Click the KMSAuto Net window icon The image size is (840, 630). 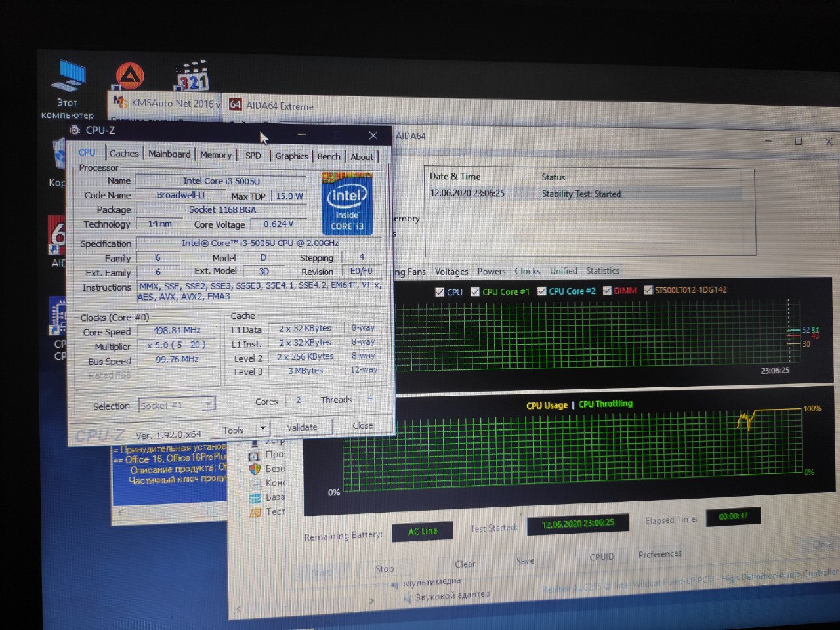[120, 102]
